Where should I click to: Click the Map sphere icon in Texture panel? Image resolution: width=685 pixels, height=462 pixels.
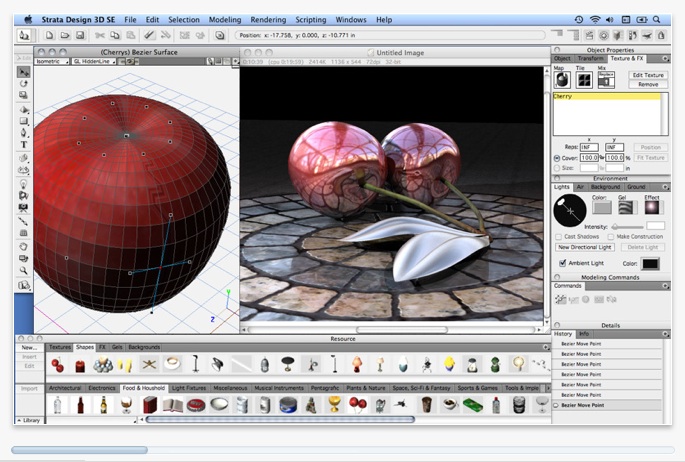(563, 80)
